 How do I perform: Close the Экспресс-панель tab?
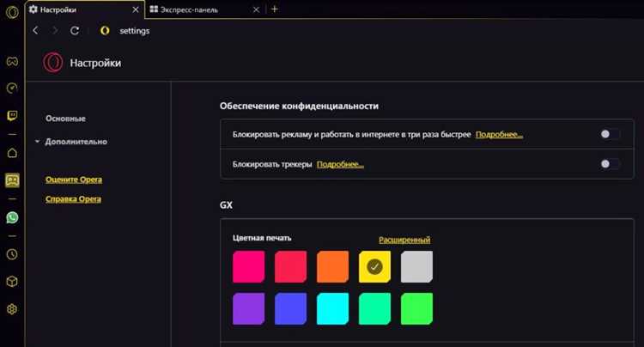click(256, 9)
